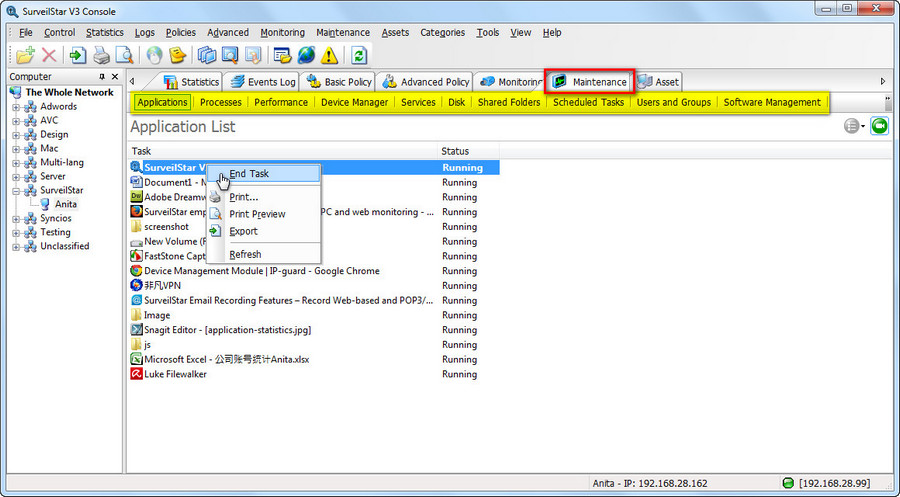The width and height of the screenshot is (900, 497).
Task: Open the Help menu
Action: click(552, 33)
